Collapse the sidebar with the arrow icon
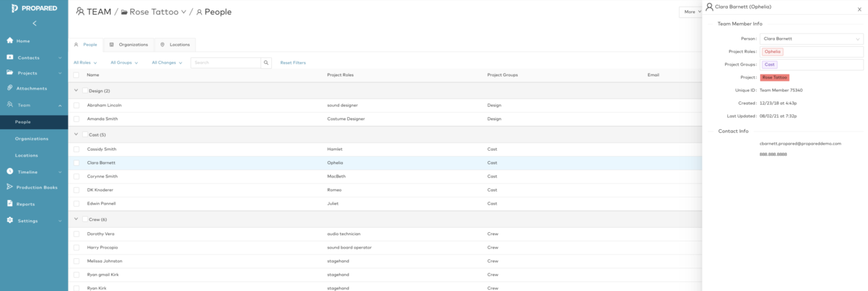Viewport: 868px width, 291px height. pyautogui.click(x=34, y=23)
